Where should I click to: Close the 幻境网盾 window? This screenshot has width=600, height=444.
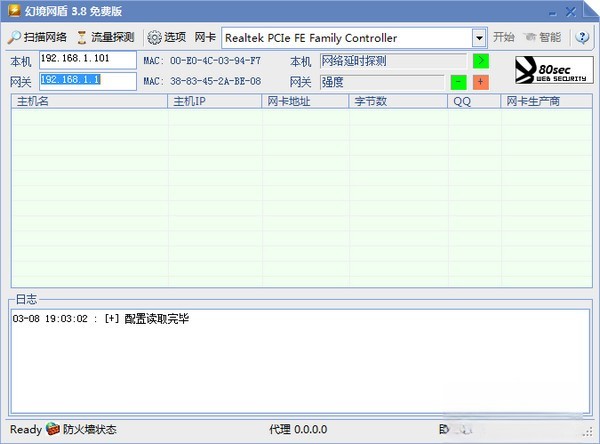pyautogui.click(x=571, y=12)
